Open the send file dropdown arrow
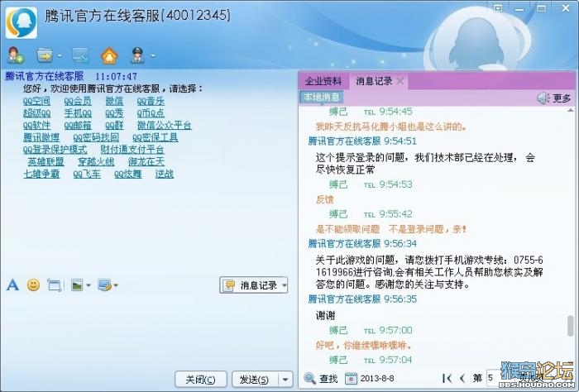This screenshot has width=579, height=392. click(x=60, y=56)
